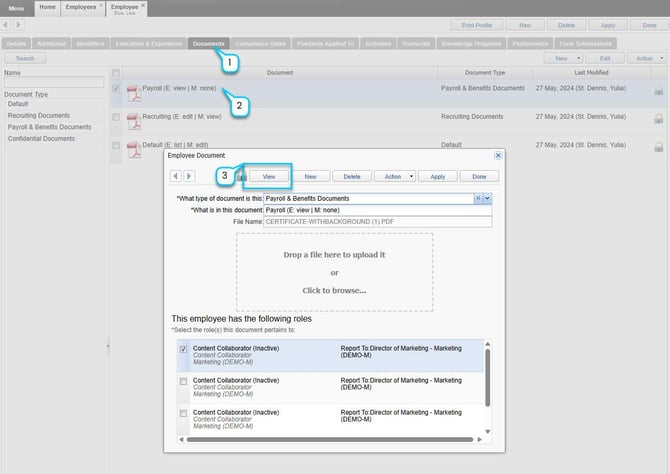
Task: Switch to the Documents tab
Action: [x=208, y=44]
